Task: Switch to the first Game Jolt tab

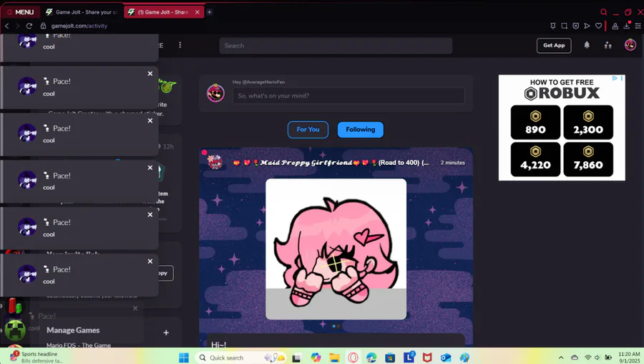Action: pyautogui.click(x=82, y=12)
